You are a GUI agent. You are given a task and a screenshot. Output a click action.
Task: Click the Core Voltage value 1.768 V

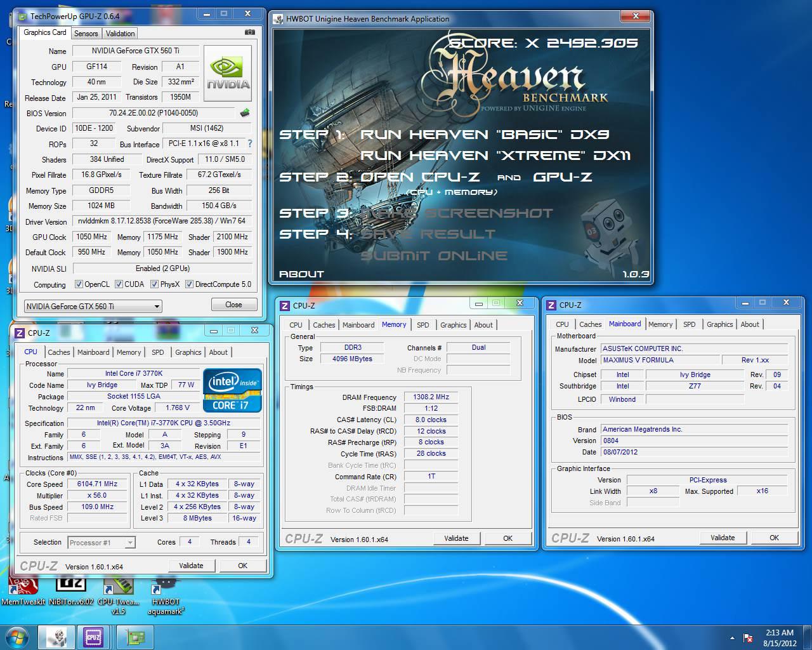coord(178,408)
